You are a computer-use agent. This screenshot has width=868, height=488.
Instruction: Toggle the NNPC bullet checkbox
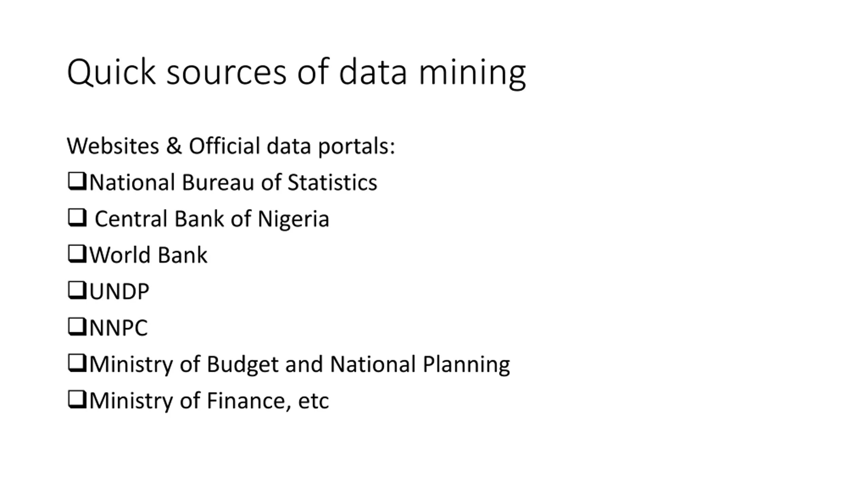77,326
